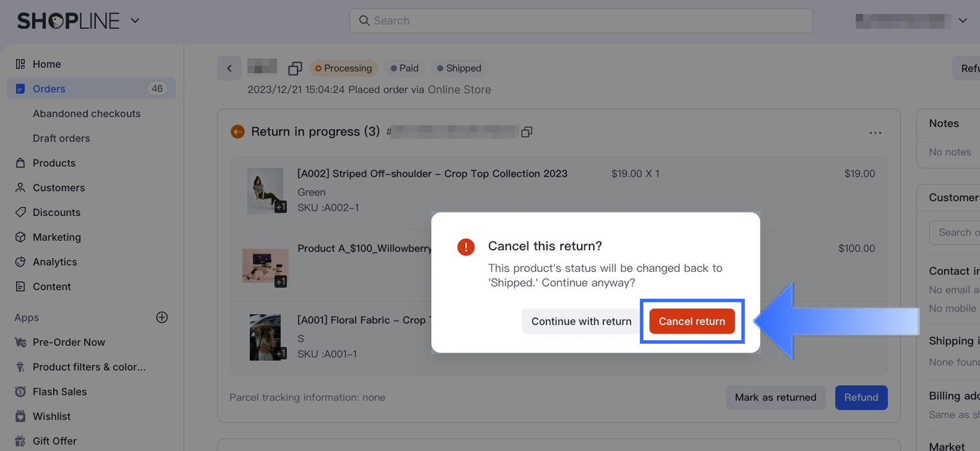Click the Discounts tag icon
980x451 pixels.
point(20,212)
